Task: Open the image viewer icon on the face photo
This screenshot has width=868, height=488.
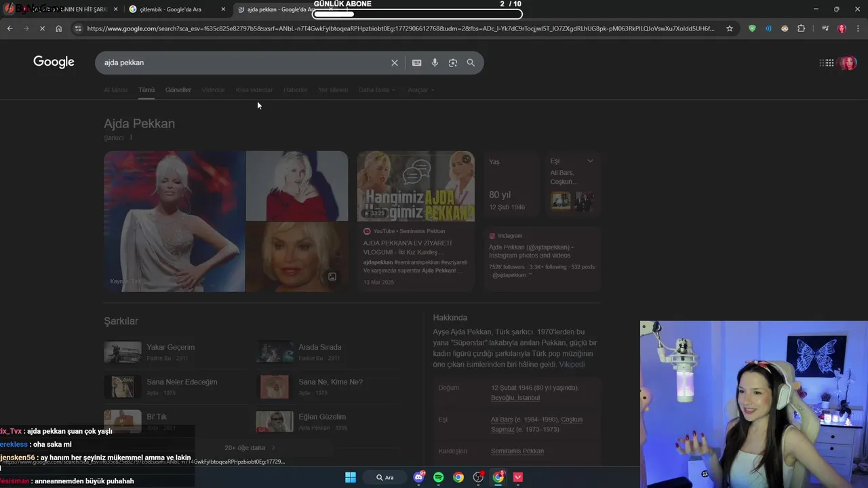Action: 332,277
